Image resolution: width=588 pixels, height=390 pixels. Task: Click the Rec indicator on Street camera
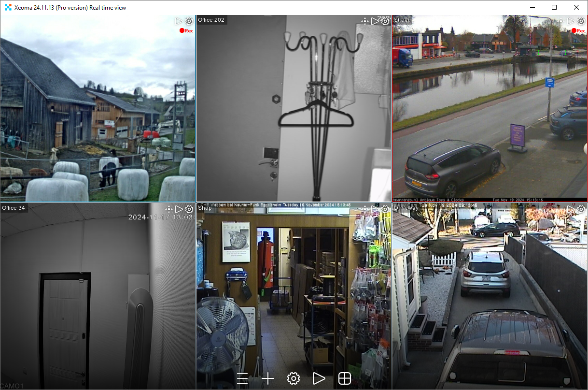578,31
